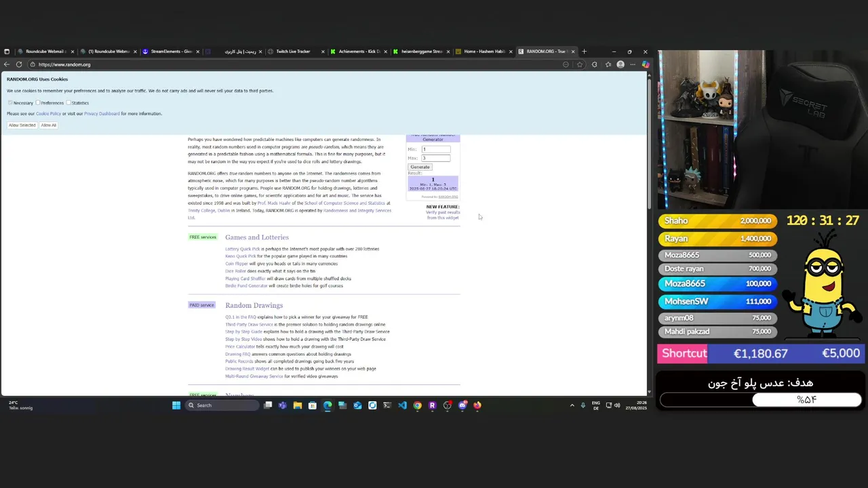
Task: Open Microsoft Store from taskbar
Action: (x=313, y=405)
